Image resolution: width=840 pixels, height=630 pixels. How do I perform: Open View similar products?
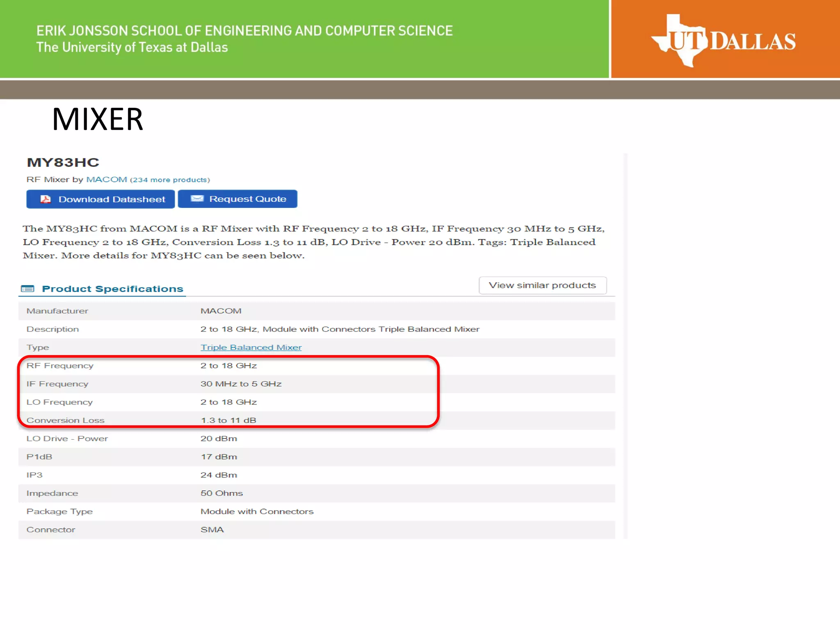pyautogui.click(x=542, y=285)
